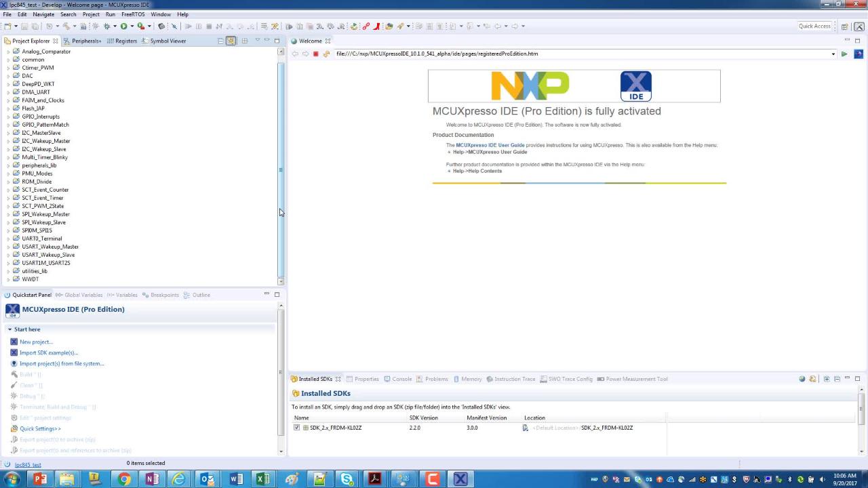
Task: Open the MCUXpresso IDE icon on the Windows taskbar
Action: click(460, 479)
